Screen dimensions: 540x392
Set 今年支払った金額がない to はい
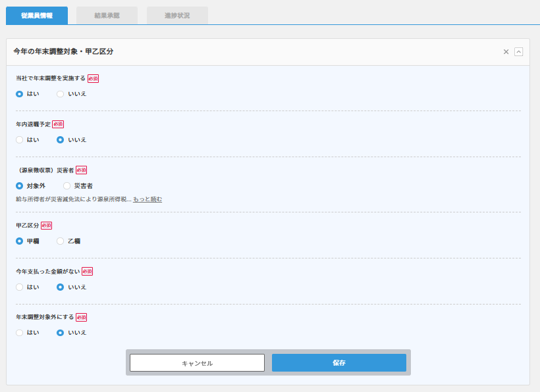(x=20, y=287)
